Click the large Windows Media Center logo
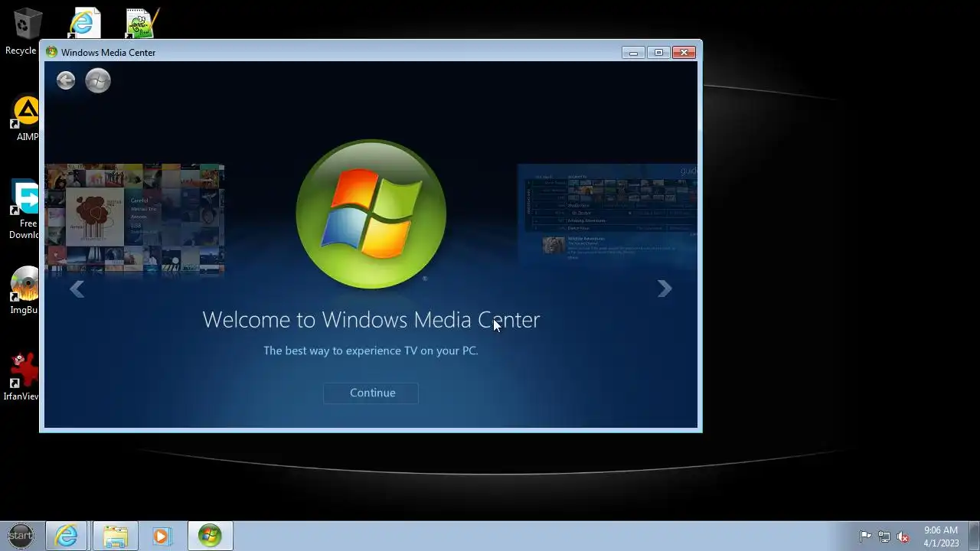980x551 pixels. 371,214
